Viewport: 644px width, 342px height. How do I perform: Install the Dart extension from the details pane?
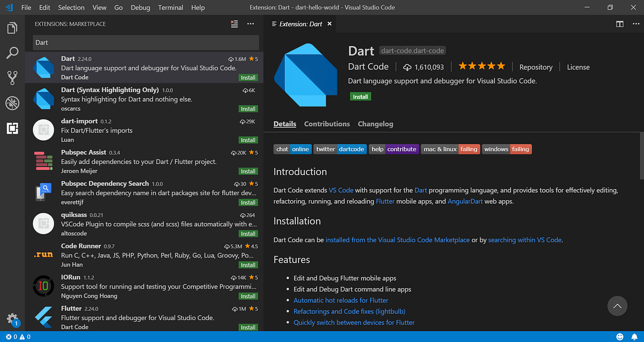360,96
